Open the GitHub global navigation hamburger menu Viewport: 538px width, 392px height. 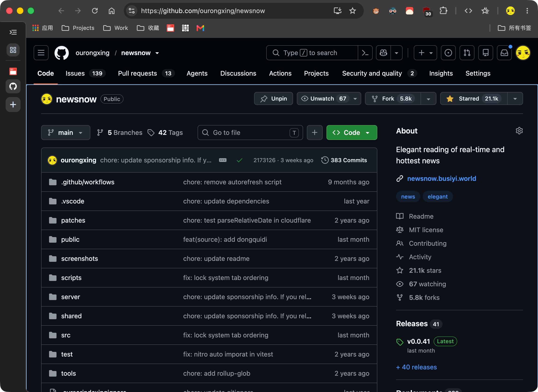[41, 53]
